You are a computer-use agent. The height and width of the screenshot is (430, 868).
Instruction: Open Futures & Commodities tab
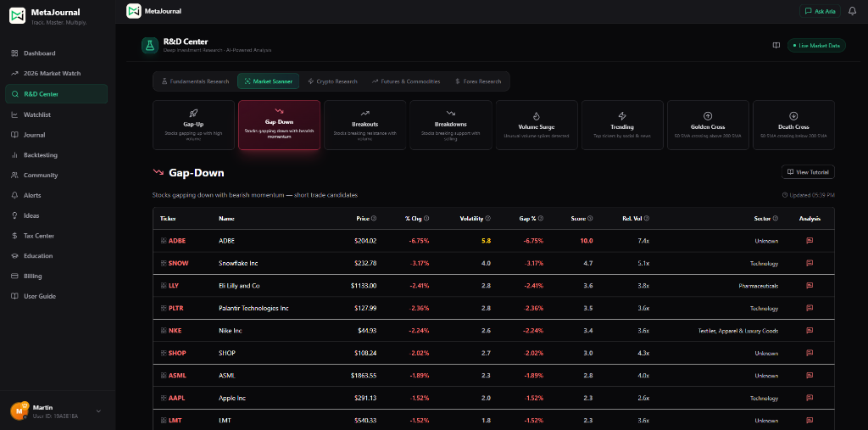click(x=406, y=81)
